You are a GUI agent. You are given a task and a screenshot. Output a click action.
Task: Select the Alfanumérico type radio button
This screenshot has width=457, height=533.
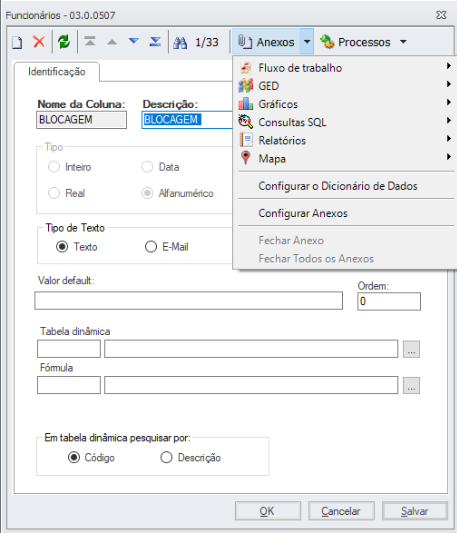click(147, 193)
